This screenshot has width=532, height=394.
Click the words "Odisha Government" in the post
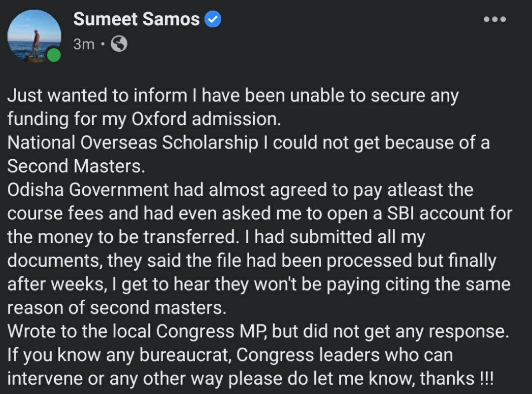[88, 190]
